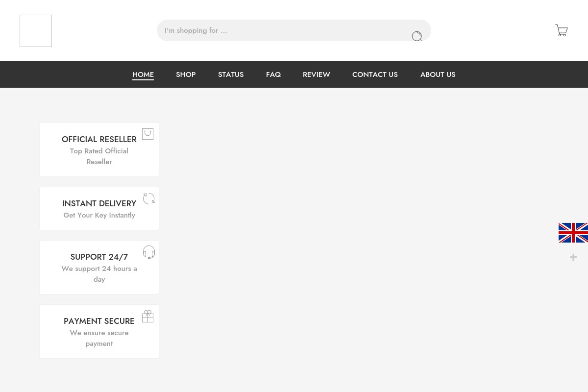588x392 pixels.
Task: Open the HOME menu item
Action: [x=143, y=74]
